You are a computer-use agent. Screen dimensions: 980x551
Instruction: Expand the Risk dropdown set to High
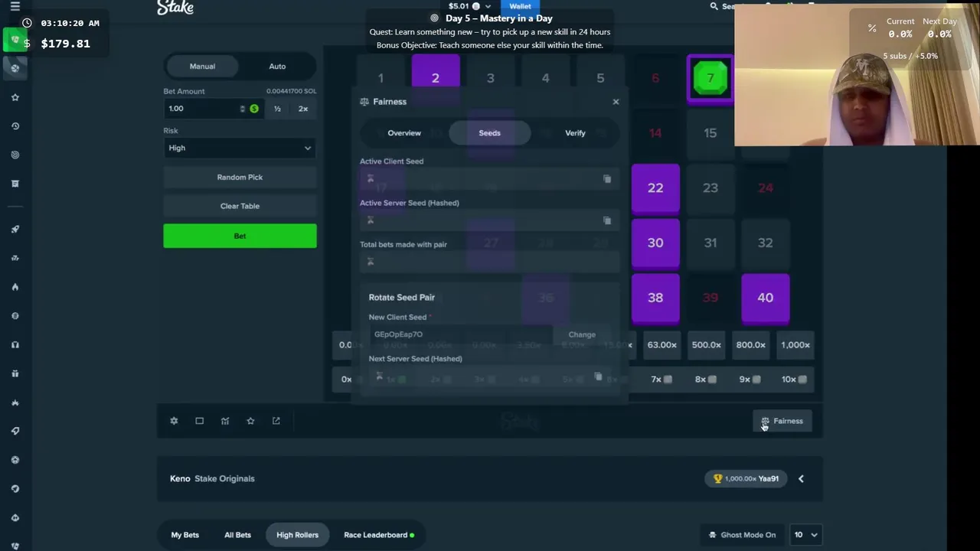click(x=240, y=148)
